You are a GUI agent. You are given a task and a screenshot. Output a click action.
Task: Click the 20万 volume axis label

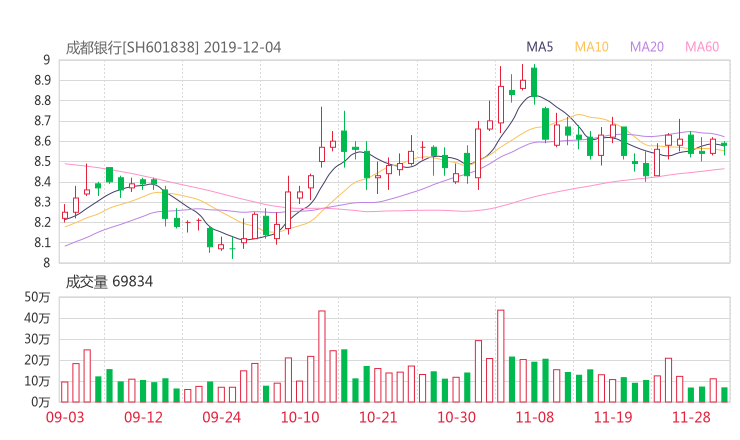pos(37,360)
